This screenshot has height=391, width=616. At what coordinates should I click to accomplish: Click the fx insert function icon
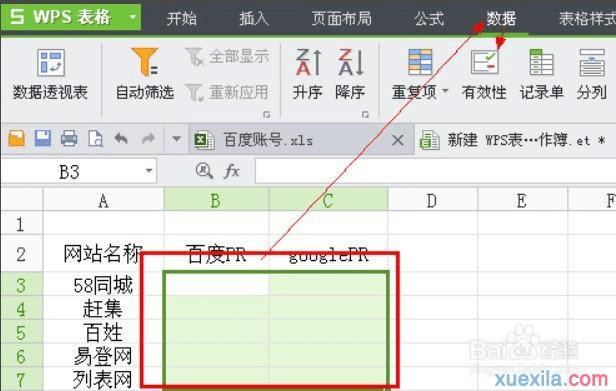coord(231,171)
